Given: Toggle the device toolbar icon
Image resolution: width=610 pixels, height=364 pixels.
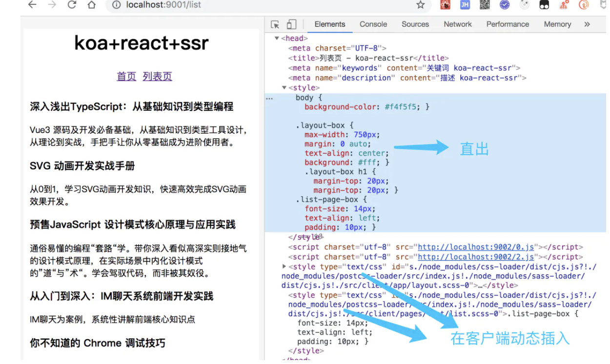Looking at the screenshot, I should tap(291, 24).
